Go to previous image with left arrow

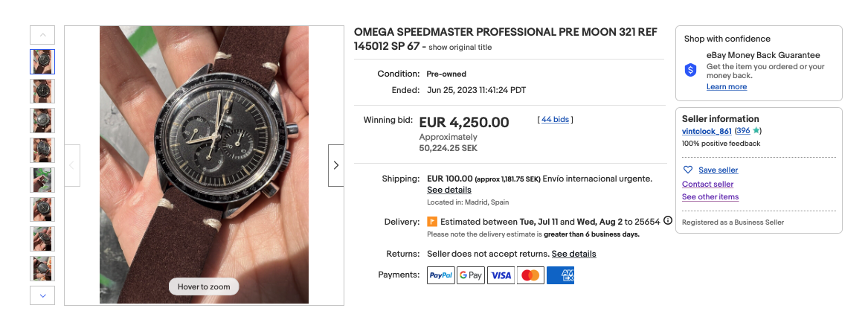point(72,165)
